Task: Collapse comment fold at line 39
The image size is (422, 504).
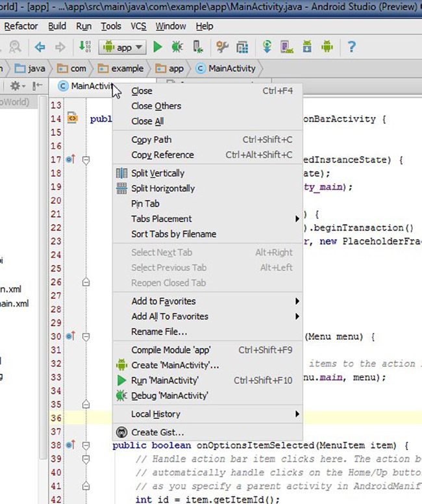Action: (86, 459)
